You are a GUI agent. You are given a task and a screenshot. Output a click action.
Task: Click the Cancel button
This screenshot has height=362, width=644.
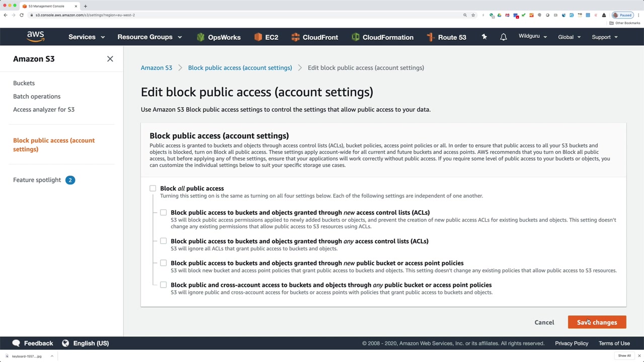pyautogui.click(x=544, y=322)
